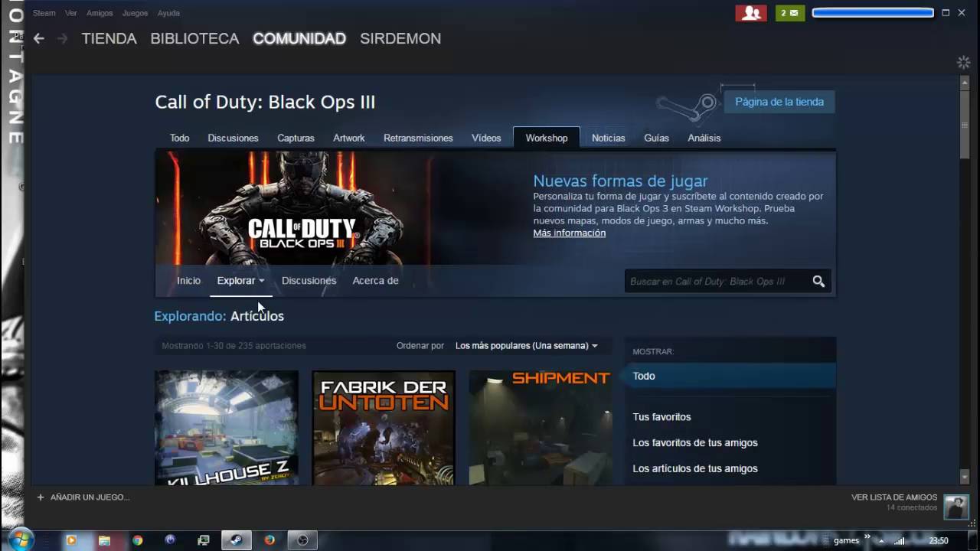Open the Windows Start orb
Image resolution: width=980 pixels, height=551 pixels.
(x=20, y=540)
